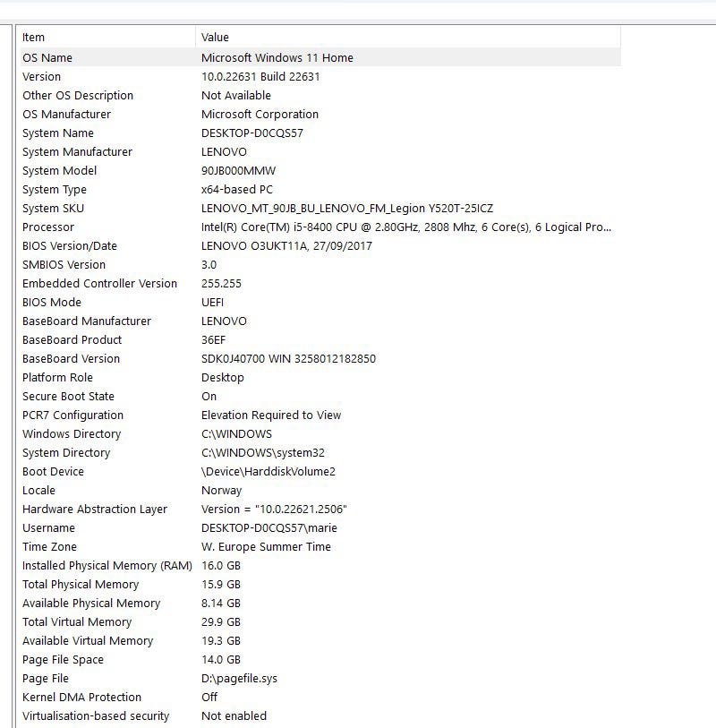The height and width of the screenshot is (728, 716).
Task: Click SDK0J40700 WIN 3258012182850 value
Action: [288, 358]
